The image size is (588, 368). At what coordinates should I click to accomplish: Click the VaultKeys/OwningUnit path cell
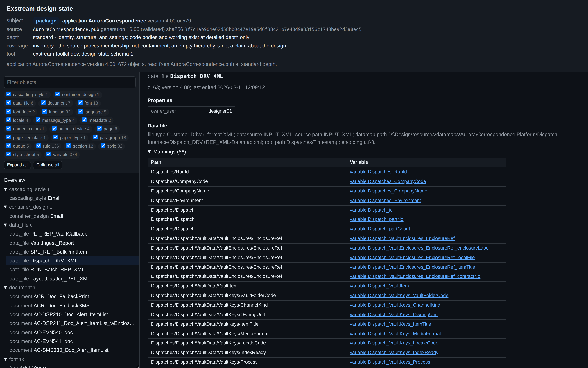tap(247, 315)
